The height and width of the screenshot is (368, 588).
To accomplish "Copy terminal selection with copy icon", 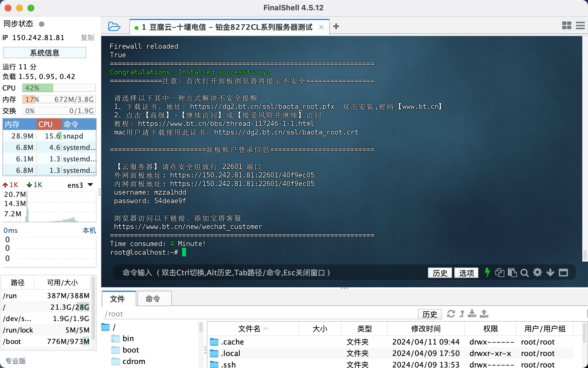I will pyautogui.click(x=500, y=272).
